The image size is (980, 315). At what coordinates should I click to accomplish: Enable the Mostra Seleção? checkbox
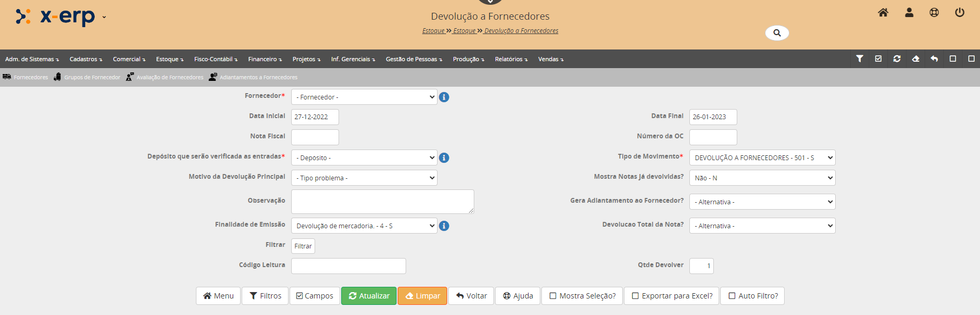[553, 296]
